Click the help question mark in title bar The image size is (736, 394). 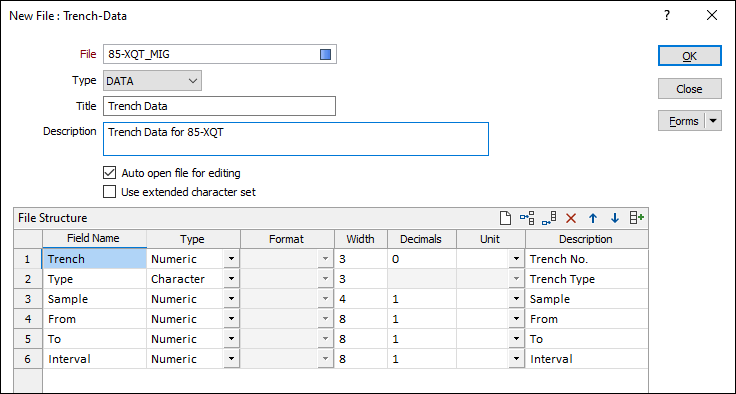pos(667,15)
